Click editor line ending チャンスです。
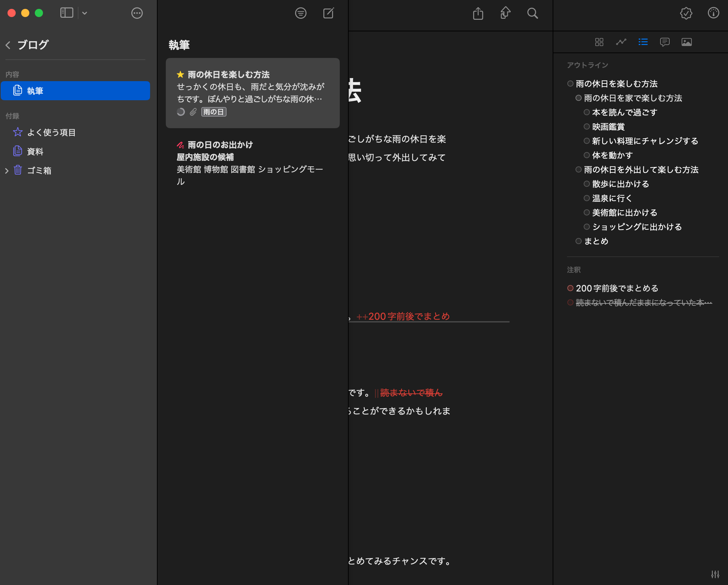The image size is (728, 585). (x=399, y=560)
